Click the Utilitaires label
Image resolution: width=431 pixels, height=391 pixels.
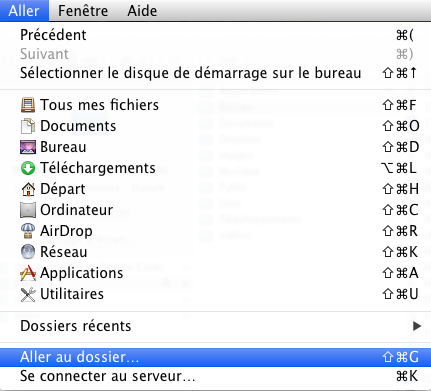pyautogui.click(x=72, y=294)
